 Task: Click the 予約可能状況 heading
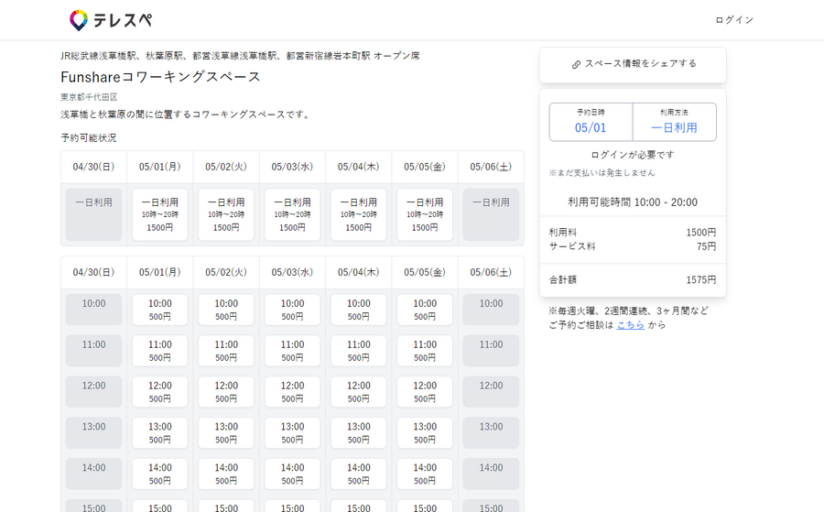[x=88, y=138]
